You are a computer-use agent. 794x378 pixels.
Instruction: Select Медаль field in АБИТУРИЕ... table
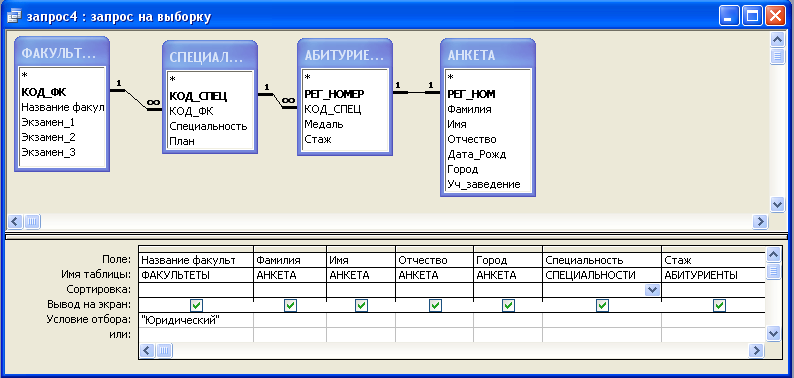pyautogui.click(x=324, y=124)
